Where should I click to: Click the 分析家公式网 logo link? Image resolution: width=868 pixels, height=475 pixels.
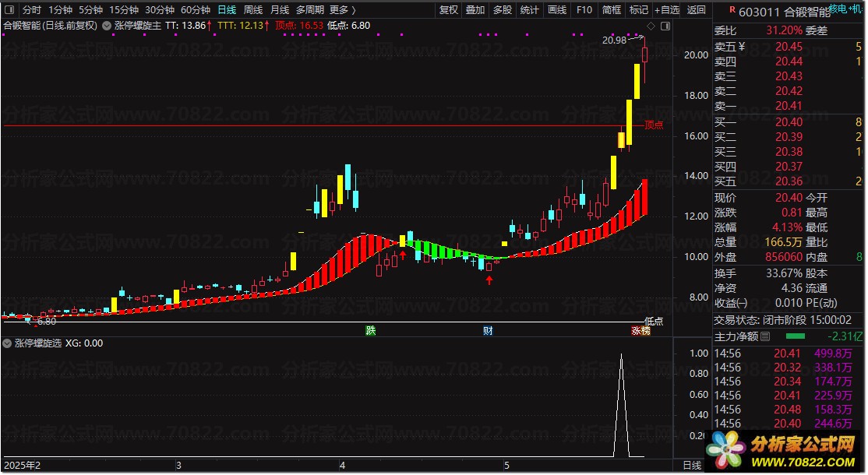point(783,450)
